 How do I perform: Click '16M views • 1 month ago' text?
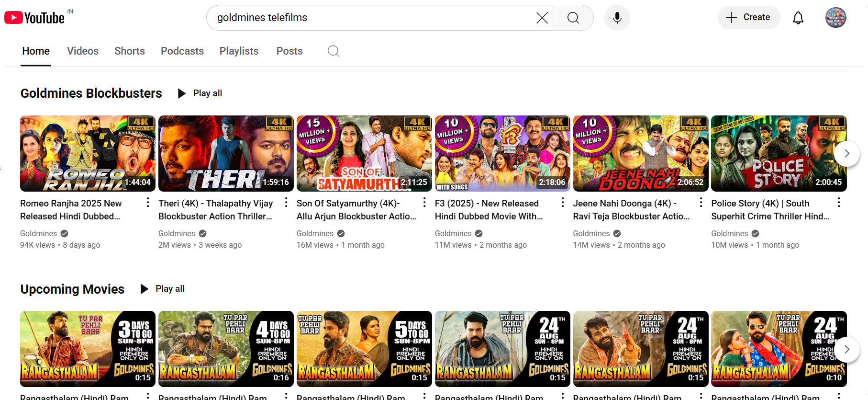coord(341,245)
